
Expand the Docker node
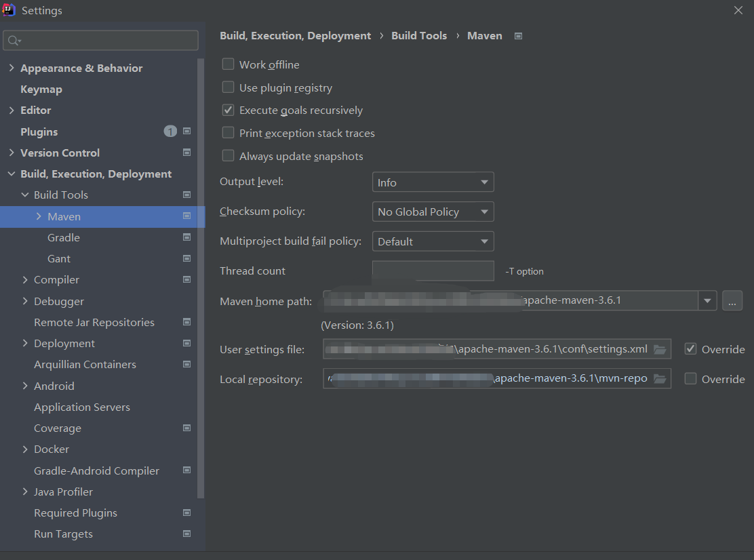[x=25, y=449]
